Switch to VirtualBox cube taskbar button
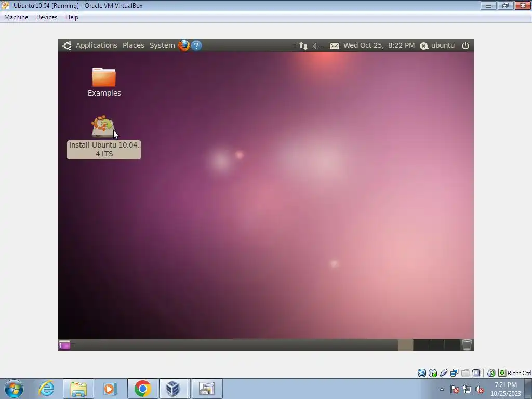 coord(174,389)
